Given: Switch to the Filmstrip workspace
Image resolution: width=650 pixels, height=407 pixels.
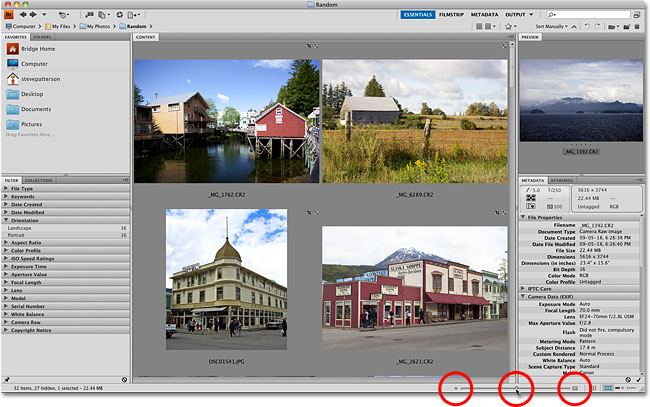Looking at the screenshot, I should (451, 15).
